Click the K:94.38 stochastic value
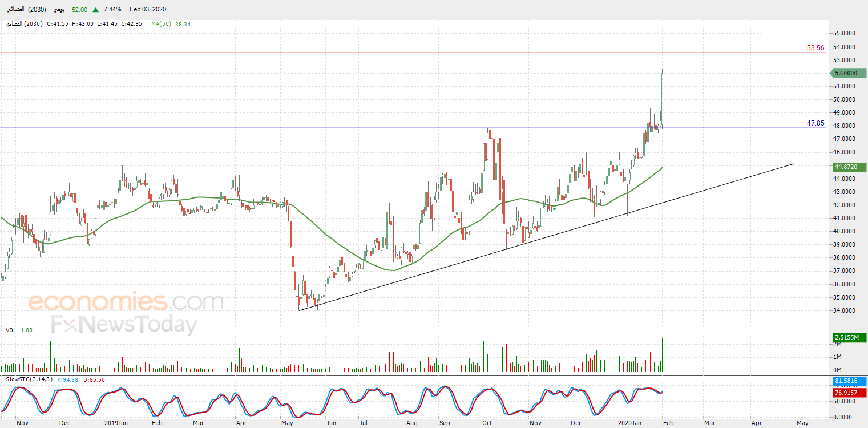The width and height of the screenshot is (868, 428). (x=67, y=379)
